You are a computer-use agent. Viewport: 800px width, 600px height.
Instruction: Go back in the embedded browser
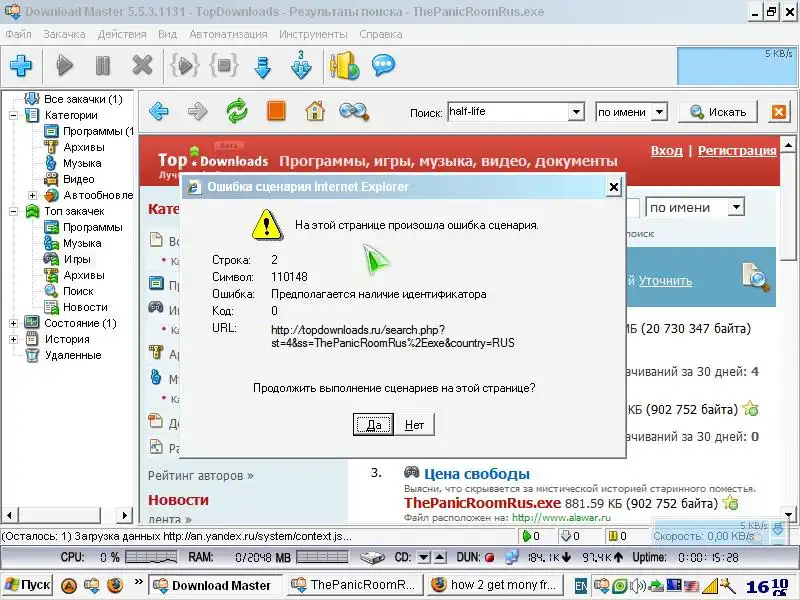point(159,111)
